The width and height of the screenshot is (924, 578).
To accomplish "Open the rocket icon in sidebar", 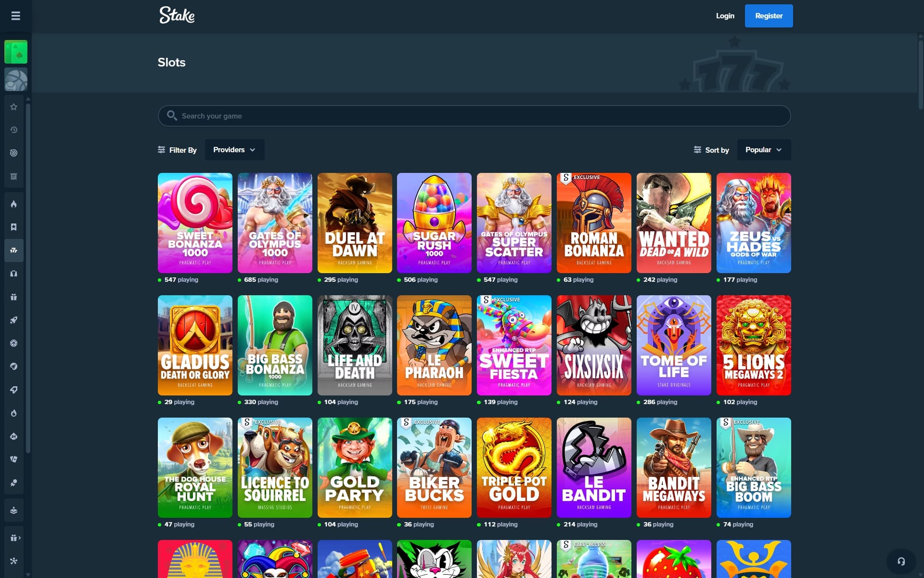I will (14, 320).
